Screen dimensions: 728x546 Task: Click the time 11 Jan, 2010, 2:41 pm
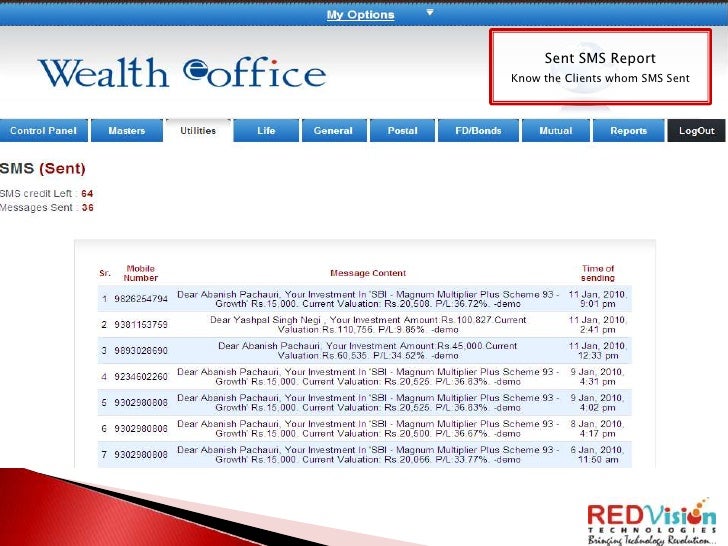pos(598,325)
